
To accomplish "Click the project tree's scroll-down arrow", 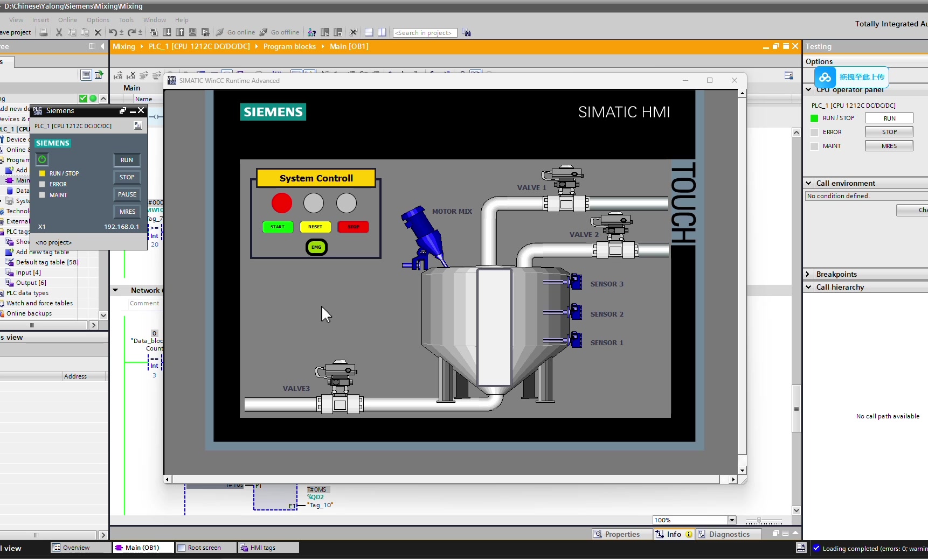I will click(103, 315).
